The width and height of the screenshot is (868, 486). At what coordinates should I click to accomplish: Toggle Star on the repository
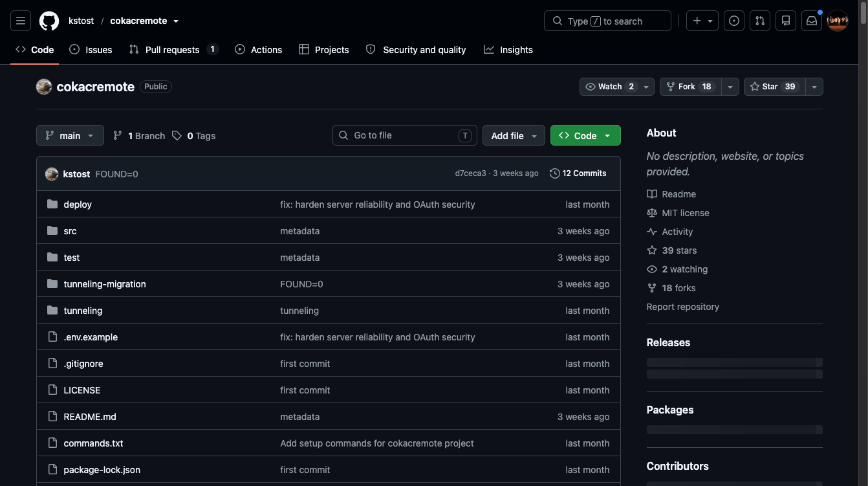coord(775,87)
